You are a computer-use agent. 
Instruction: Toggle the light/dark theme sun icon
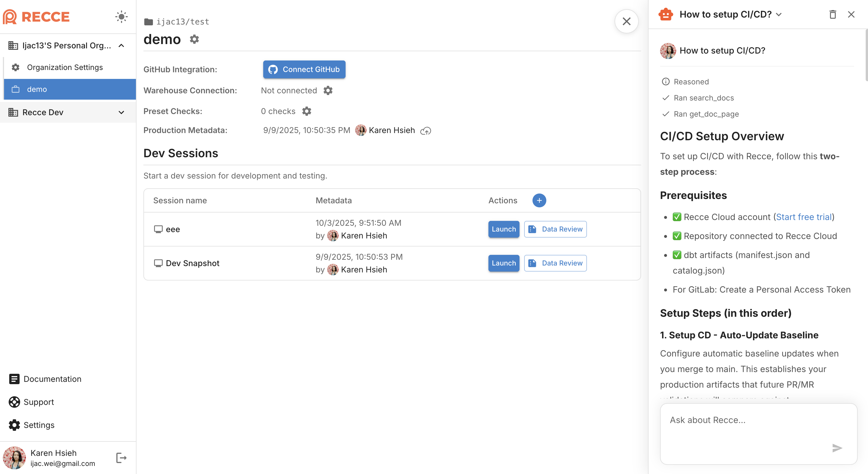121,16
